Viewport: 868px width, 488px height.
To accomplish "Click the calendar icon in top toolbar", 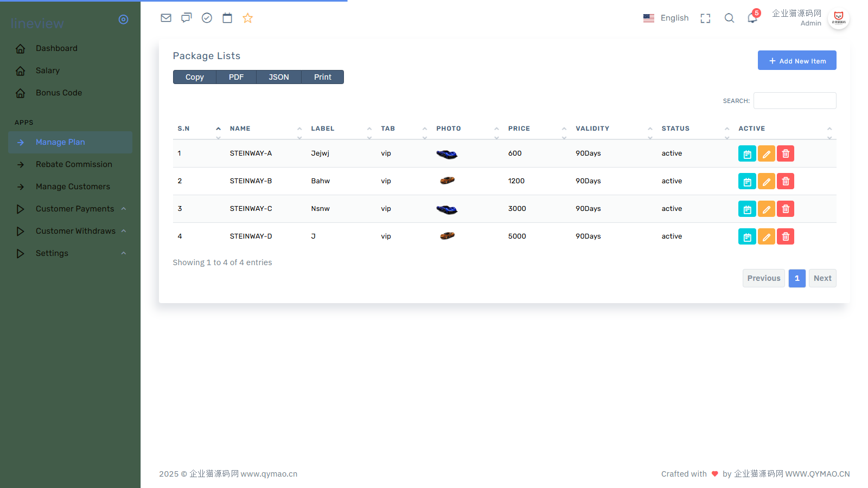I will coord(227,18).
